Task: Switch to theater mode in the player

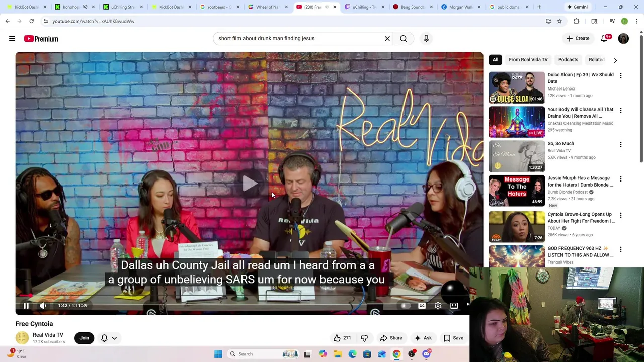Action: (x=454, y=305)
